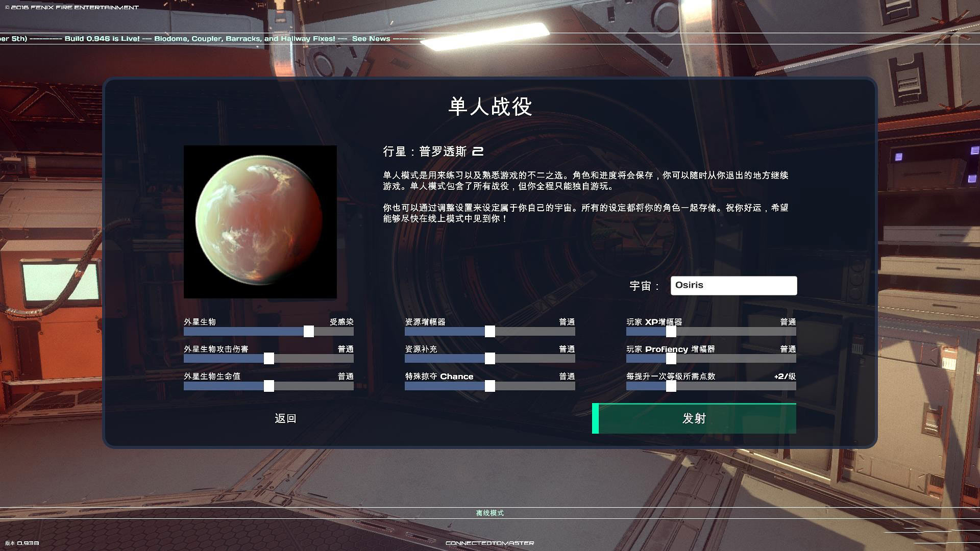The image size is (980, 551).
Task: Click the 玩家 Profiency 增幅器 slider handle
Action: click(x=671, y=359)
